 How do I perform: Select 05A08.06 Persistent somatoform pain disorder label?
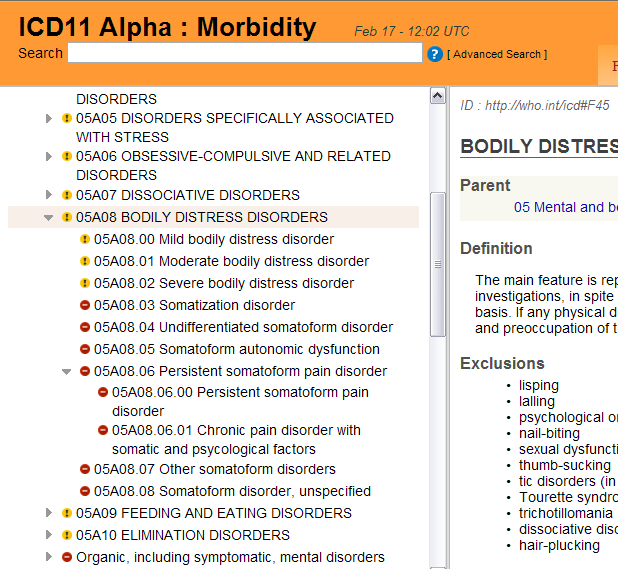coord(240,371)
